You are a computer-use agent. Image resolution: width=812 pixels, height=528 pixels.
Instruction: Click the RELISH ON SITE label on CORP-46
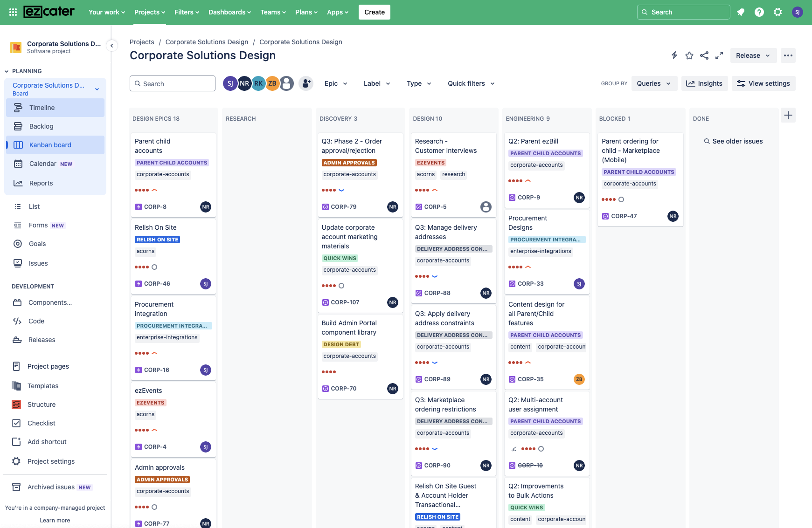[x=158, y=240]
